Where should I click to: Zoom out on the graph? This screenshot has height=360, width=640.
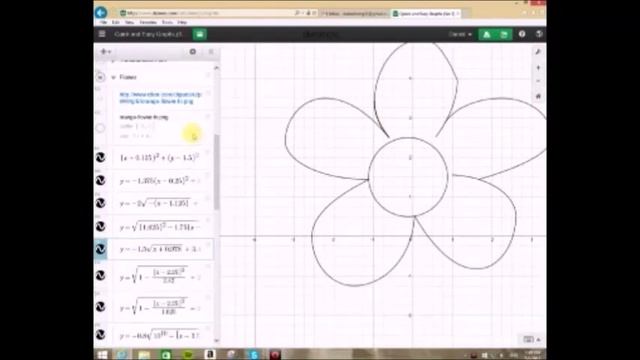(538, 81)
